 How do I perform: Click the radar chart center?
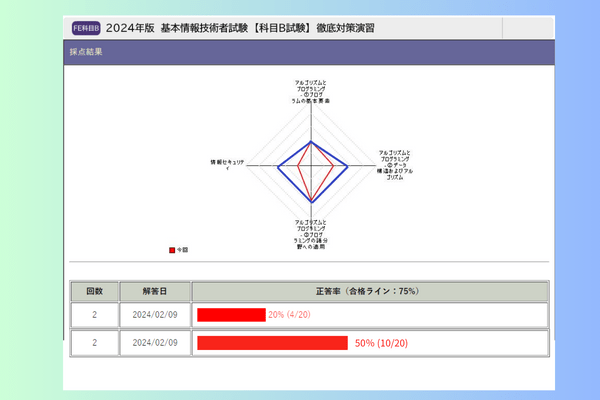pyautogui.click(x=311, y=165)
